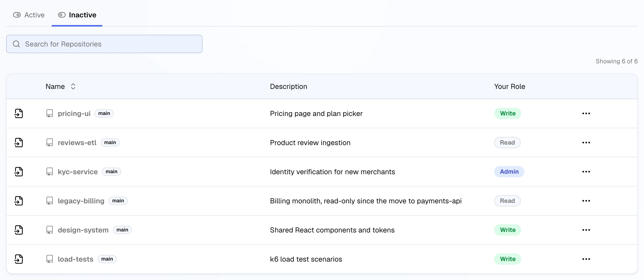Focus the Search for Repositories field
Viewport: 644px width, 280px height.
tap(104, 44)
